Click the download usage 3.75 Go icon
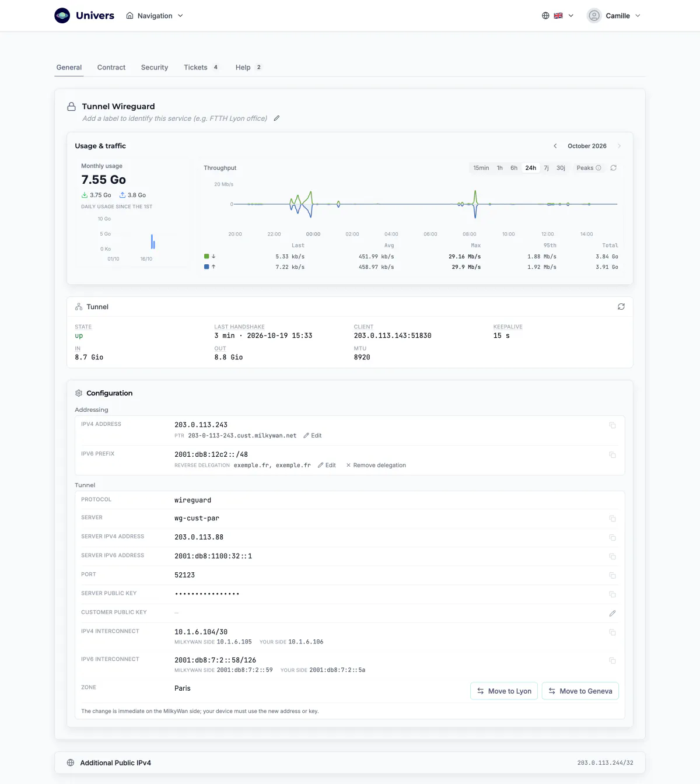 tap(85, 195)
